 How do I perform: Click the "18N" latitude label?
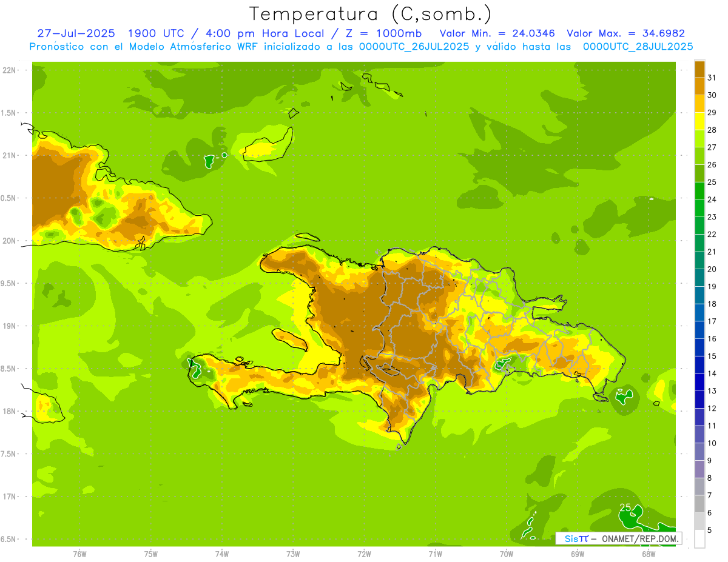(x=9, y=411)
